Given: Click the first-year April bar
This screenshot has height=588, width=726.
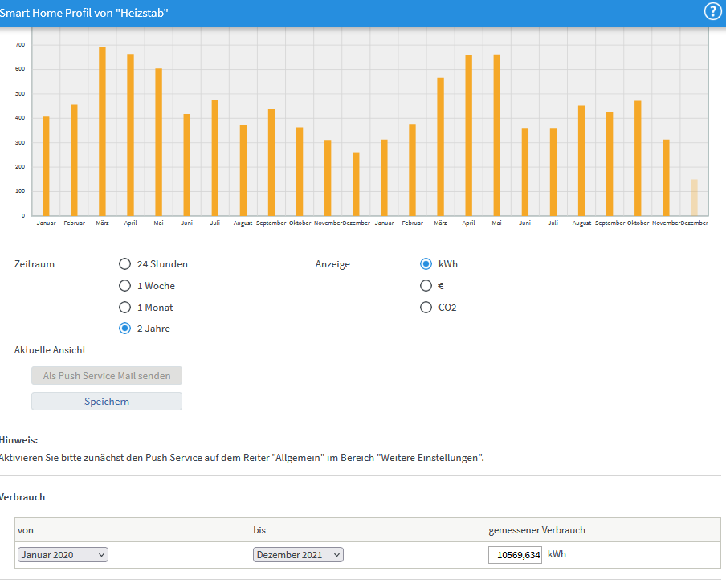Looking at the screenshot, I should 130,135.
